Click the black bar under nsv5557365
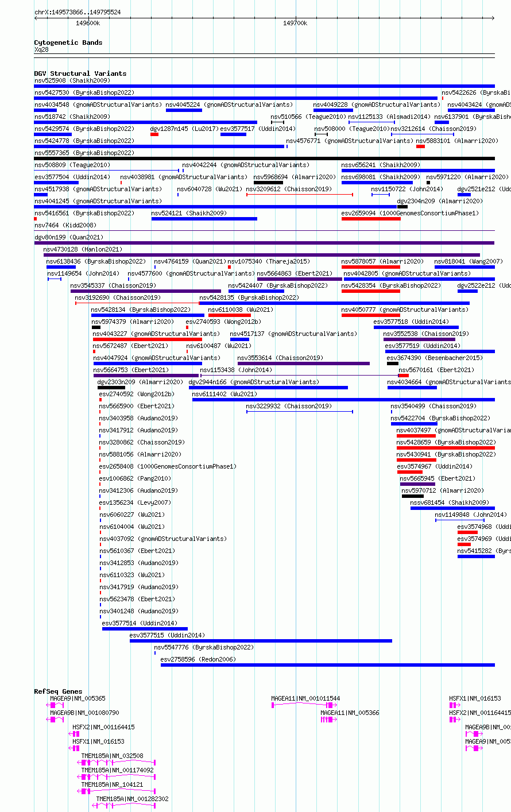The image size is (511, 812). pyautogui.click(x=264, y=158)
